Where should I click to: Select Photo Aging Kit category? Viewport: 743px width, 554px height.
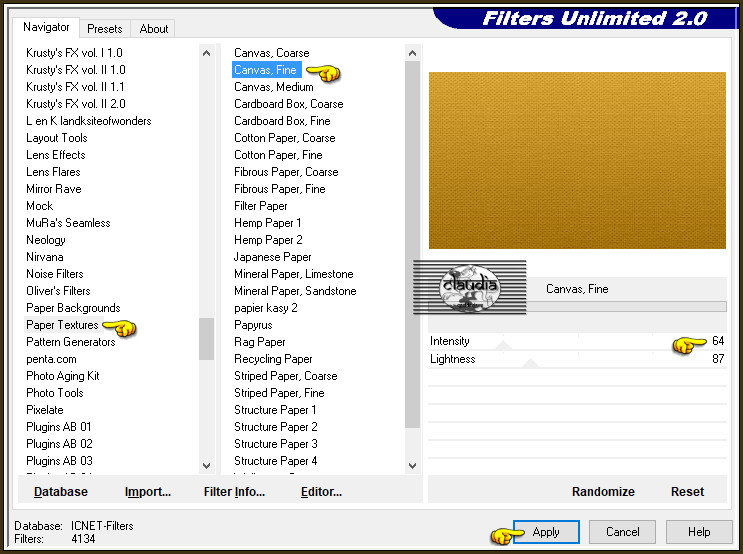point(63,376)
